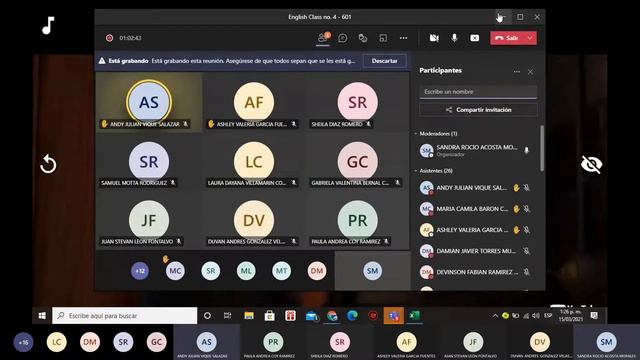
Task: Switch to Teams app in taskbar
Action: tap(393, 316)
